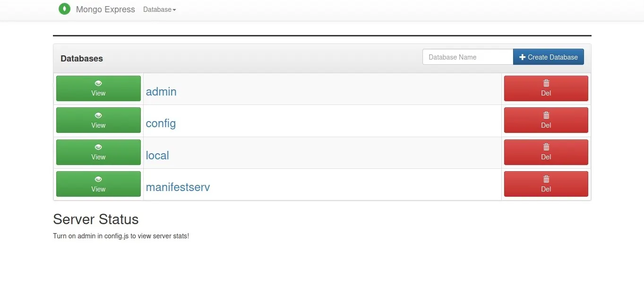Viewport: 644px width, 305px height.
Task: Open the local database link
Action: 157,156
